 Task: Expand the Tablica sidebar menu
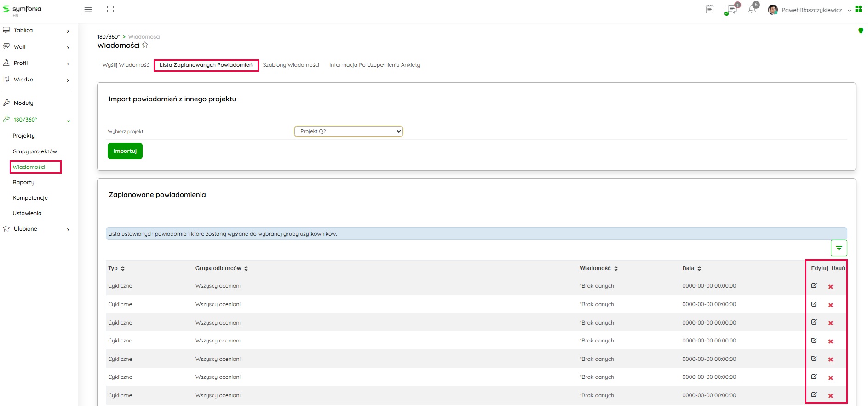(x=36, y=30)
